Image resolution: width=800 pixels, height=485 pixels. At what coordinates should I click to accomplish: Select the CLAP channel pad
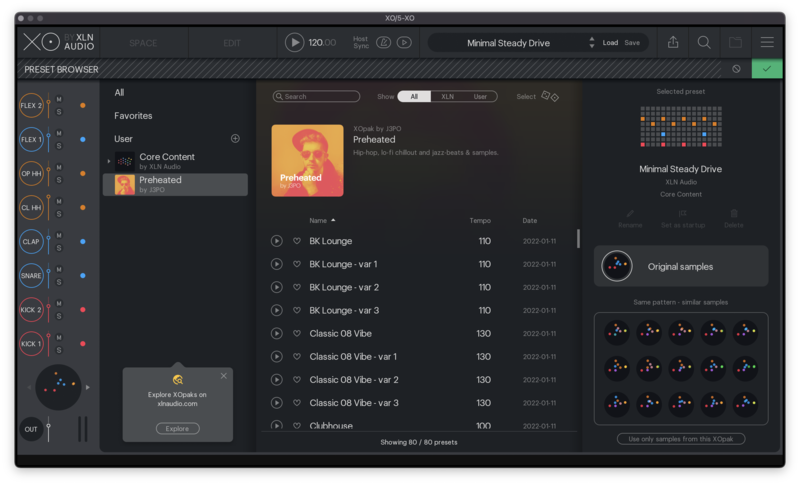point(31,242)
